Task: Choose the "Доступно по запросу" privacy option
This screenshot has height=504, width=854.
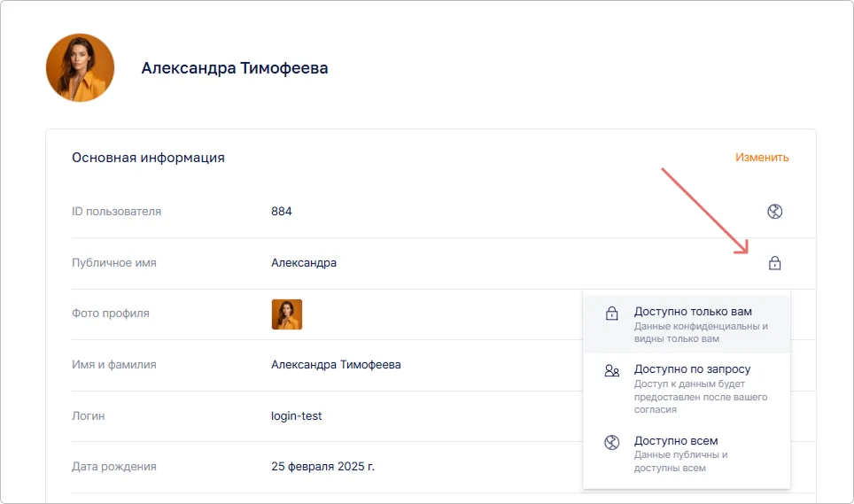Action: click(692, 369)
